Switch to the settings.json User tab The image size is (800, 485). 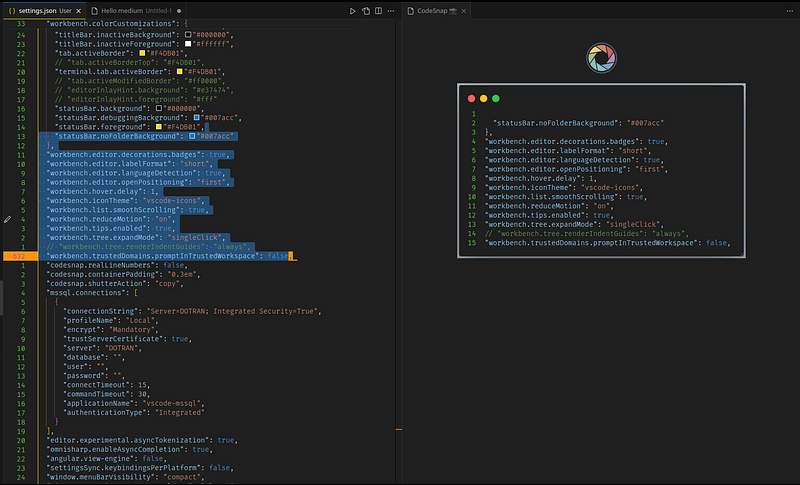point(44,11)
